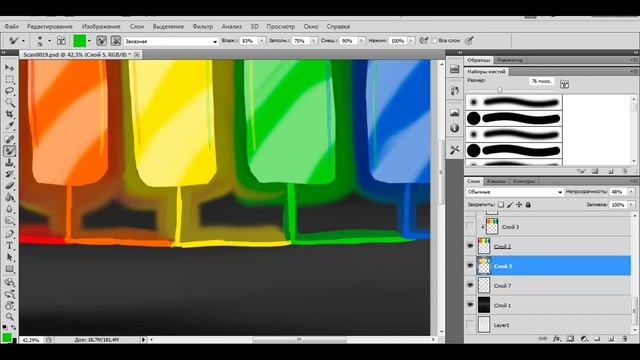The width and height of the screenshot is (640, 360).
Task: Click the green brush load color swatch
Action: tap(79, 41)
